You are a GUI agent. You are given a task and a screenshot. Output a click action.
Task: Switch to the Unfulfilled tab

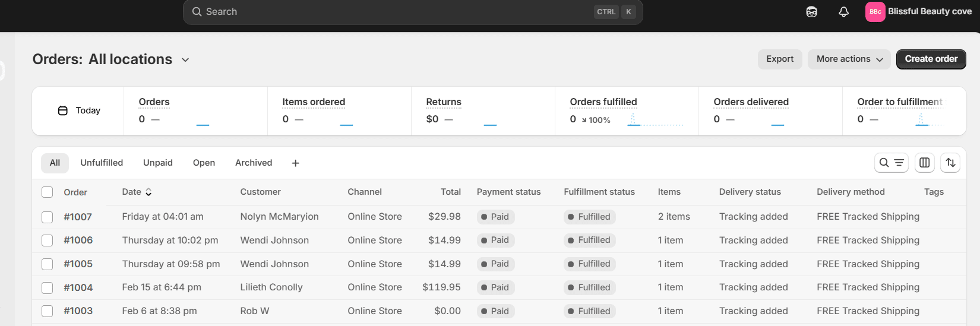[102, 163]
